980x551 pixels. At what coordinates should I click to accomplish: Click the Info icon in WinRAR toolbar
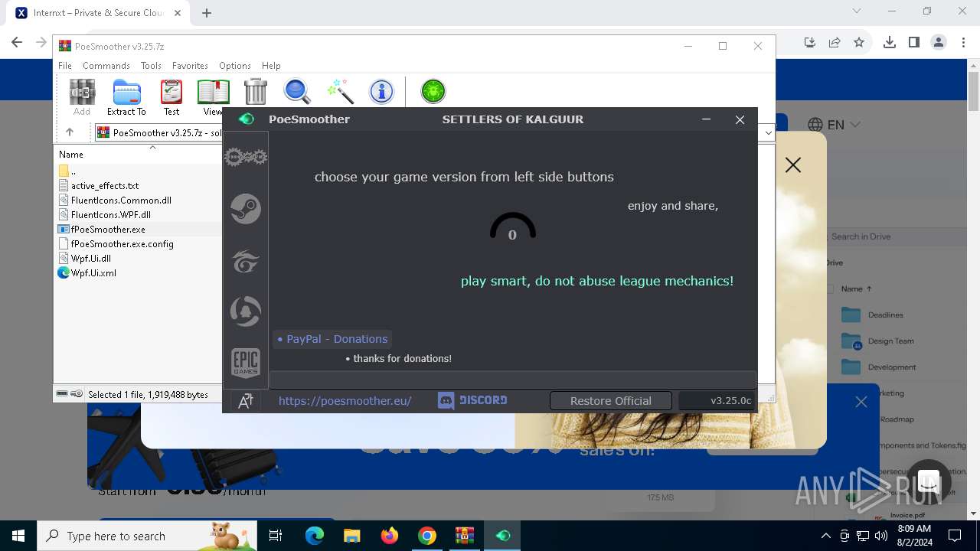381,91
